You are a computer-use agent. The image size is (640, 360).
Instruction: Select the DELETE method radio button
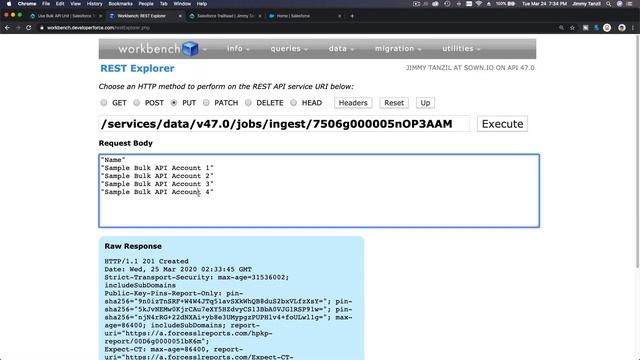click(248, 102)
